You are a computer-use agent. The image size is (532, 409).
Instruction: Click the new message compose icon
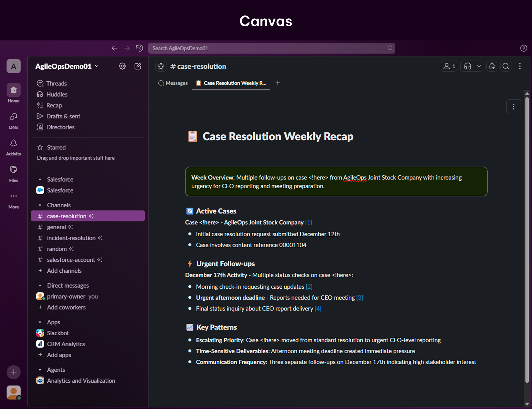[138, 66]
